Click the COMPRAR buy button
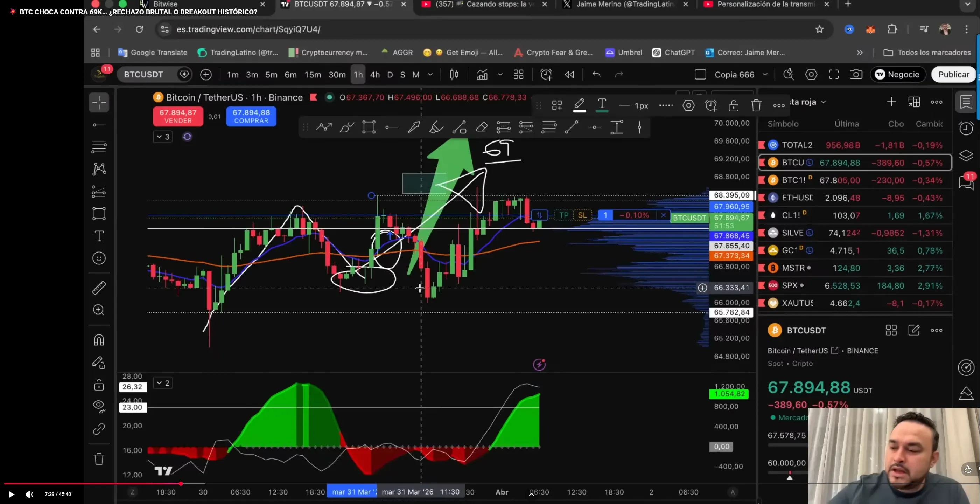The image size is (980, 504). (251, 117)
